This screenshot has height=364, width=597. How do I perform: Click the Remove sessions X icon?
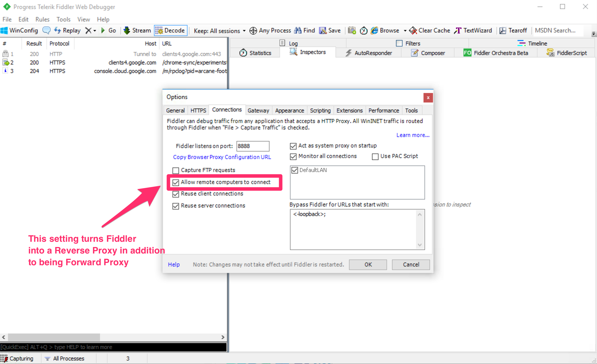(x=88, y=30)
